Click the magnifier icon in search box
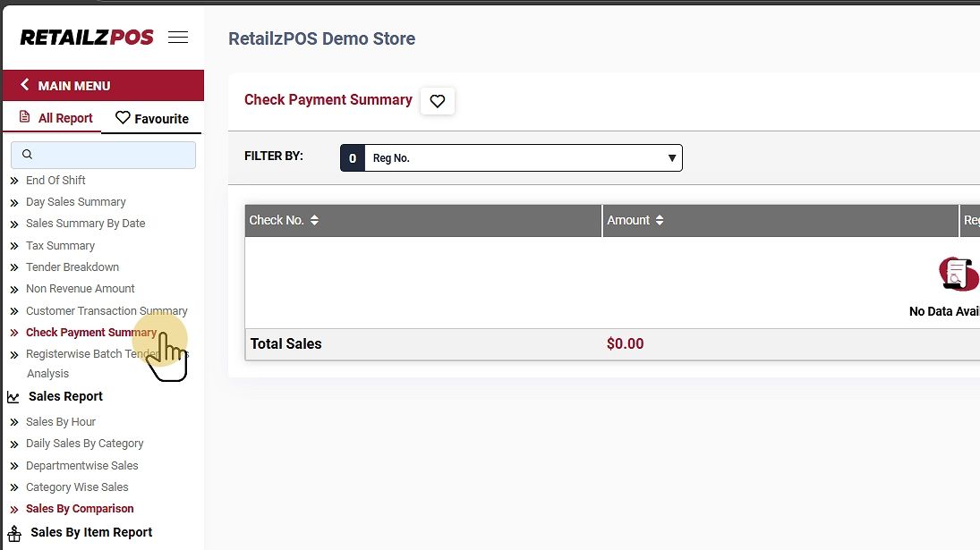Viewport: 980px width, 550px height. point(27,155)
